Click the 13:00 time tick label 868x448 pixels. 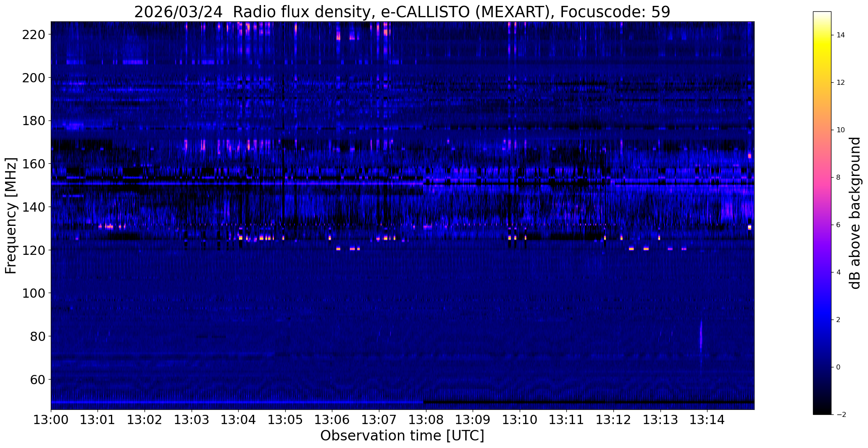(x=51, y=419)
